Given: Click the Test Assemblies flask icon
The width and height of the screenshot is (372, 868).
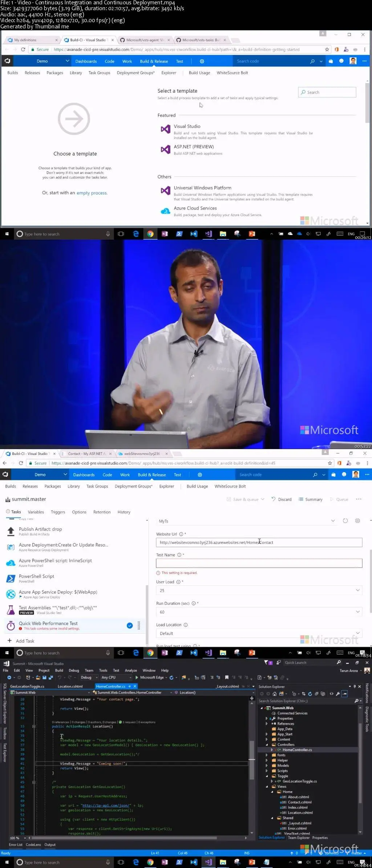Looking at the screenshot, I should [x=11, y=610].
